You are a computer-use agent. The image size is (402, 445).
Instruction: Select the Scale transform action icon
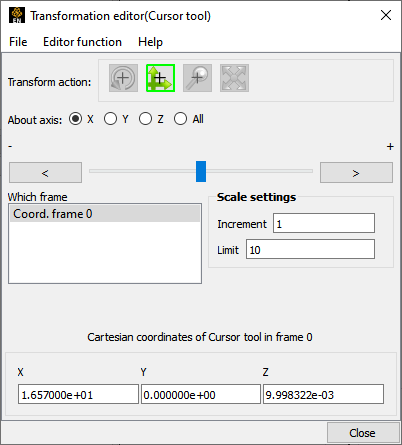click(234, 78)
